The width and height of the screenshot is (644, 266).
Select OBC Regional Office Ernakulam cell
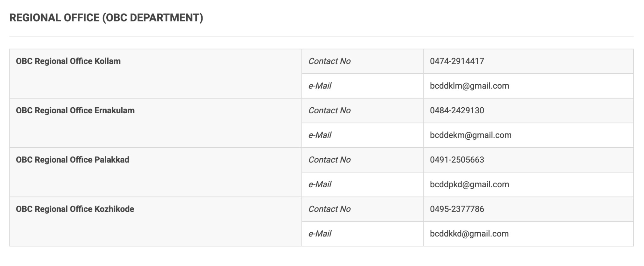point(156,123)
